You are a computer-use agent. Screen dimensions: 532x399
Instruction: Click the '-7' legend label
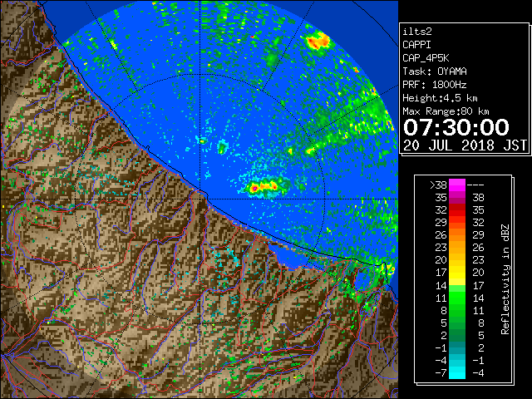pos(441,373)
